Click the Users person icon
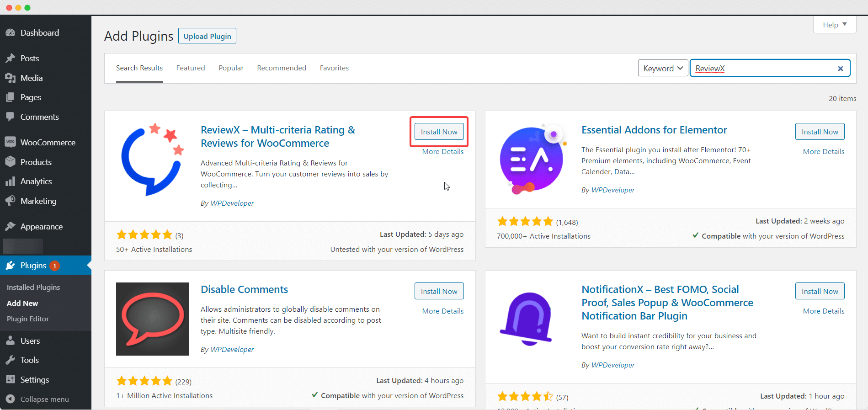This screenshot has width=868, height=410. pyautogui.click(x=10, y=341)
